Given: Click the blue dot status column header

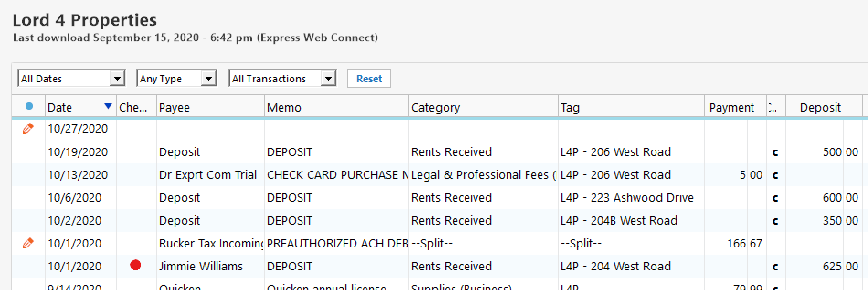Looking at the screenshot, I should tap(29, 106).
